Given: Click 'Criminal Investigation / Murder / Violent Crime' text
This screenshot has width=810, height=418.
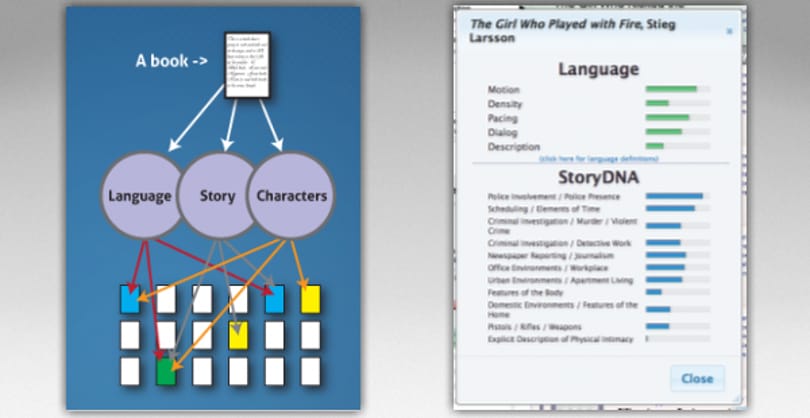Looking at the screenshot, I should pos(563,226).
